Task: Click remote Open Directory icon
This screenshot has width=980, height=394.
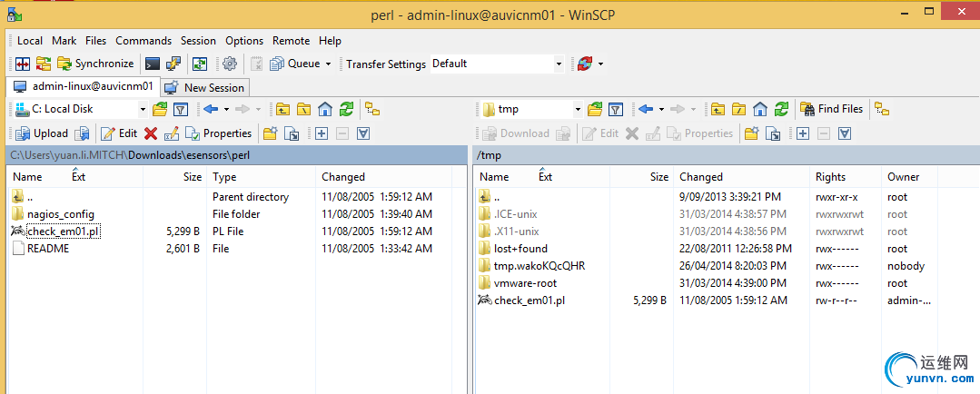Action: [x=595, y=109]
